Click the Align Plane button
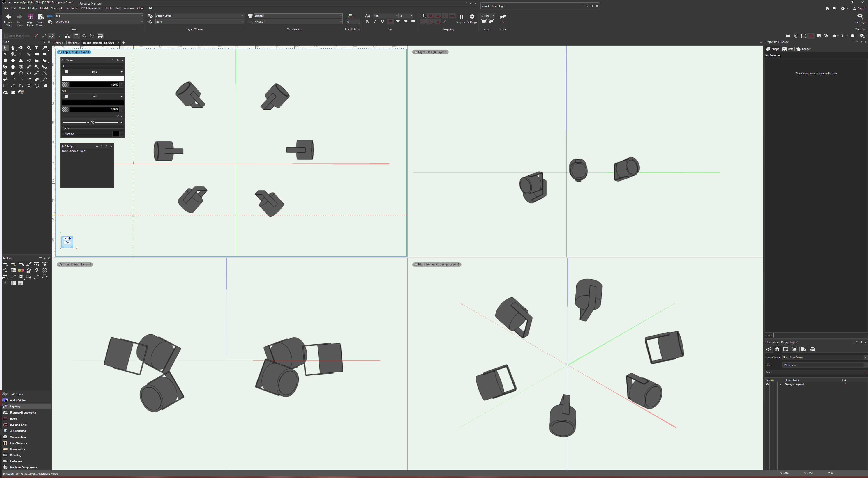Image resolution: width=868 pixels, height=478 pixels. (30, 20)
